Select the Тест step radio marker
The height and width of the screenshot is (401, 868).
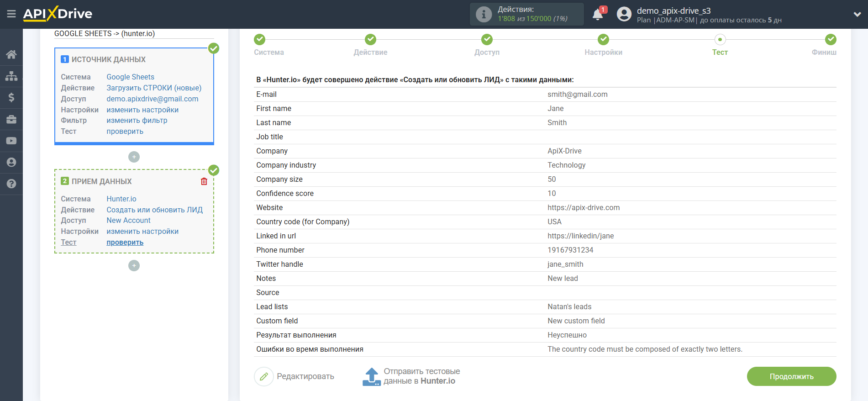pos(720,40)
